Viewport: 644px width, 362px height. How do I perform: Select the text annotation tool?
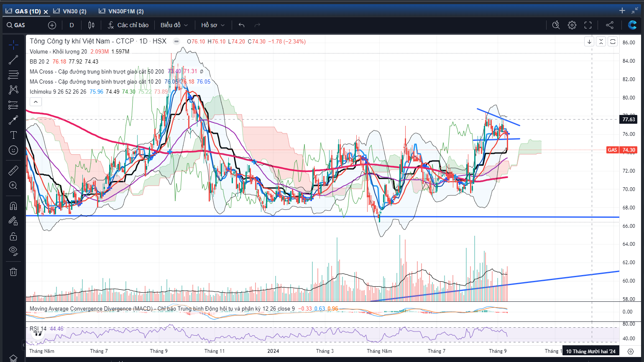(13, 135)
